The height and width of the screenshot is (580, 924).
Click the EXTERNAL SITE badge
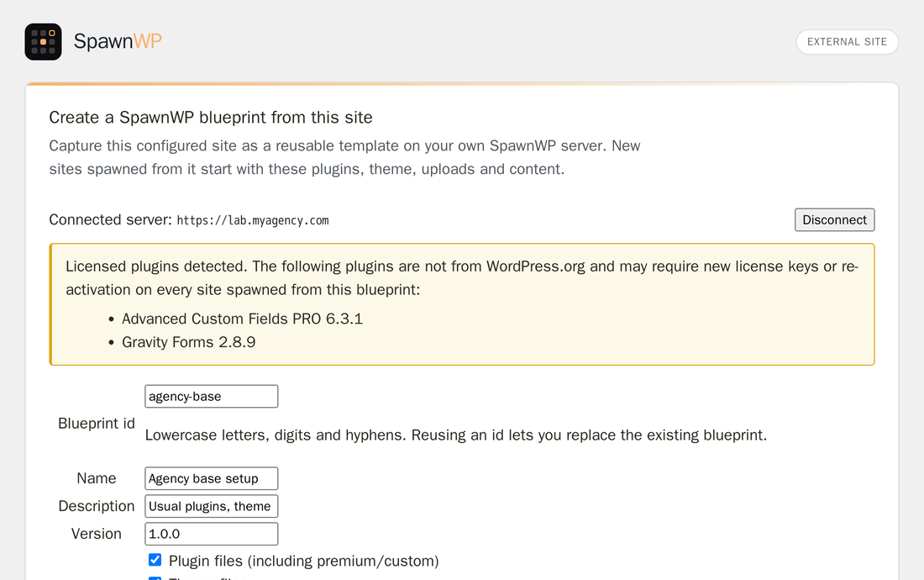click(x=847, y=42)
